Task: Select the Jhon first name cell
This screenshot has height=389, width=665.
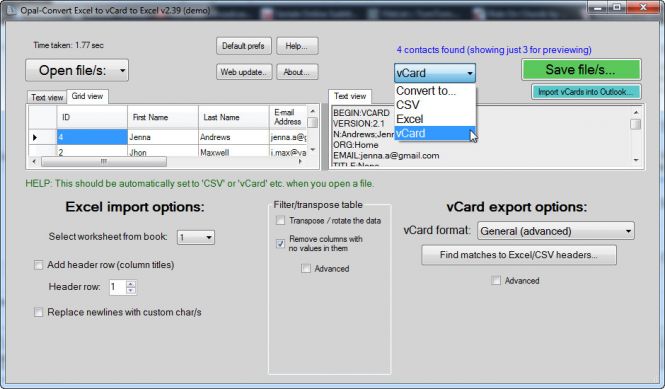Action: [163, 151]
